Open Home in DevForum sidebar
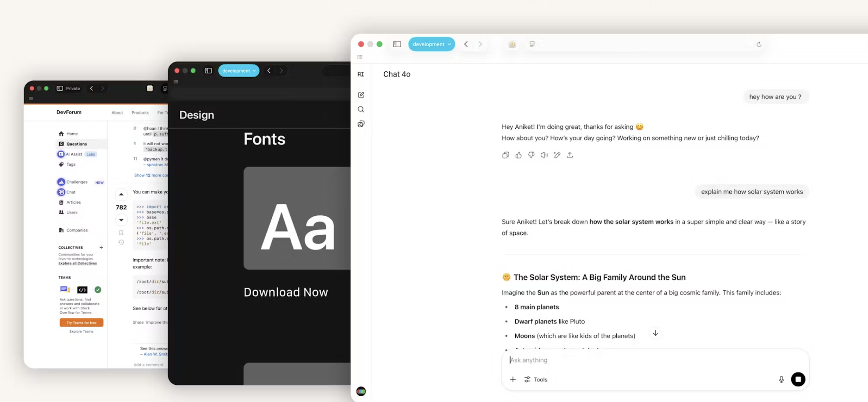 tap(68, 134)
